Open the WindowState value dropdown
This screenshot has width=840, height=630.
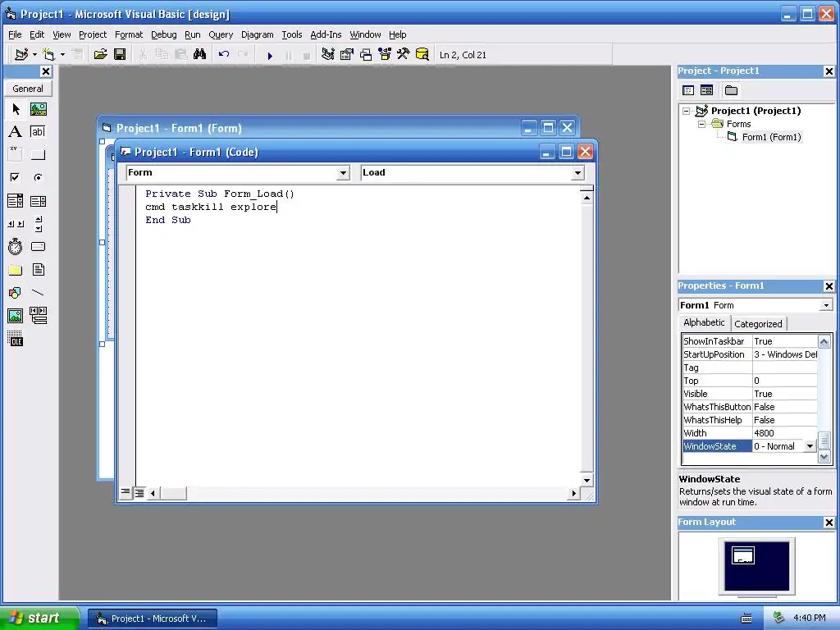click(810, 446)
